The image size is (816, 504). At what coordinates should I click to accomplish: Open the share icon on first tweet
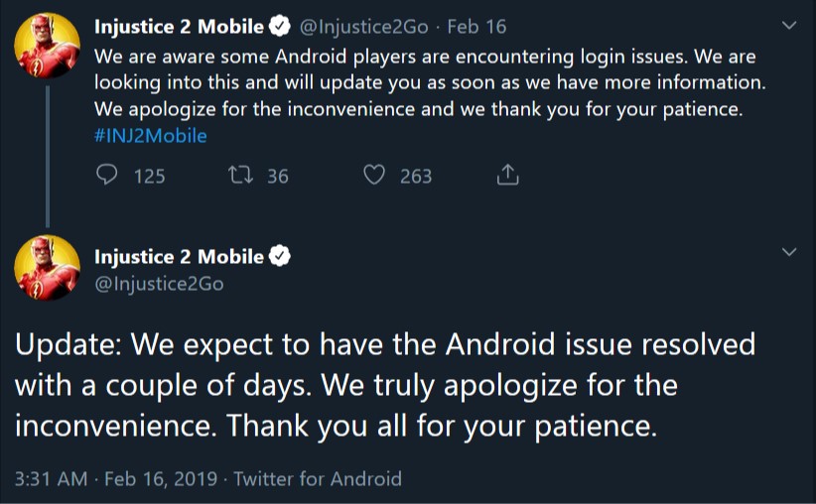(507, 175)
